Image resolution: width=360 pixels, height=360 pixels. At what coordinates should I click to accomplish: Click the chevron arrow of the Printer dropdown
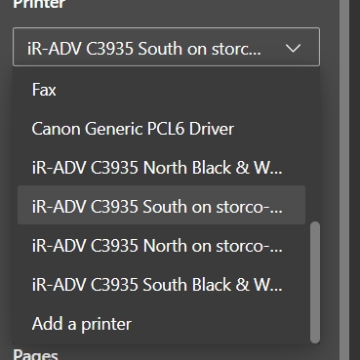294,48
